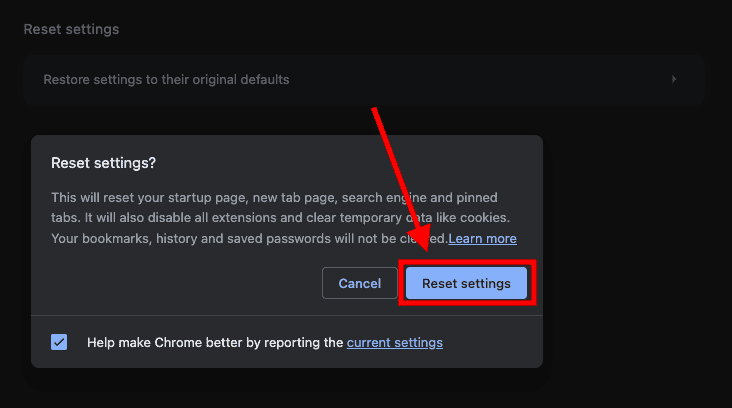Screen dimensions: 732x408
Task: Open the current settings link
Action: pyautogui.click(x=395, y=342)
